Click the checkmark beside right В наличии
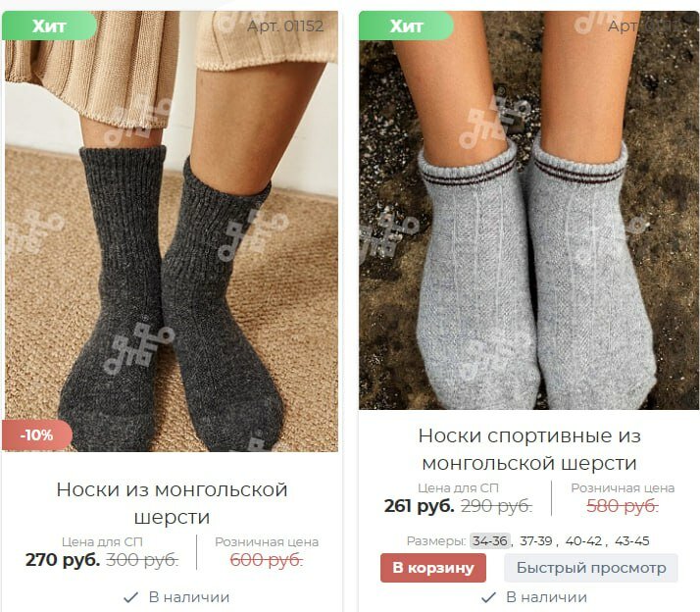This screenshot has width=700, height=612. (x=488, y=597)
